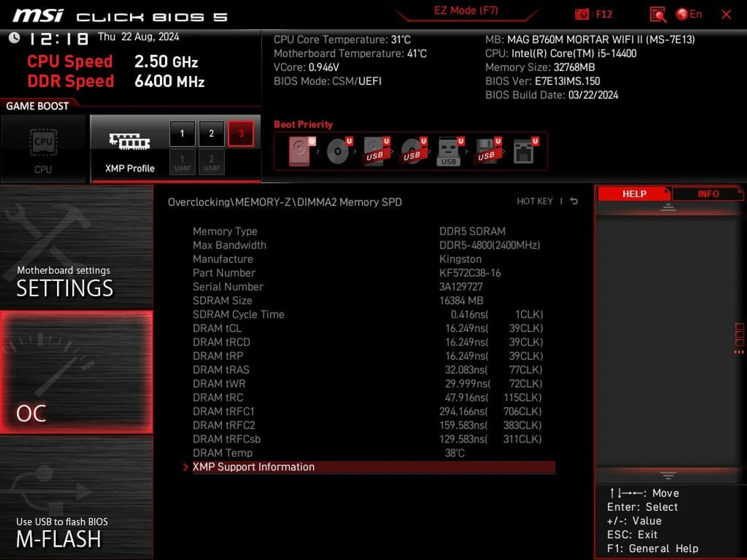
Task: Click the Max Bandwidth DDR5-4800(2400MHz) value
Action: 489,245
